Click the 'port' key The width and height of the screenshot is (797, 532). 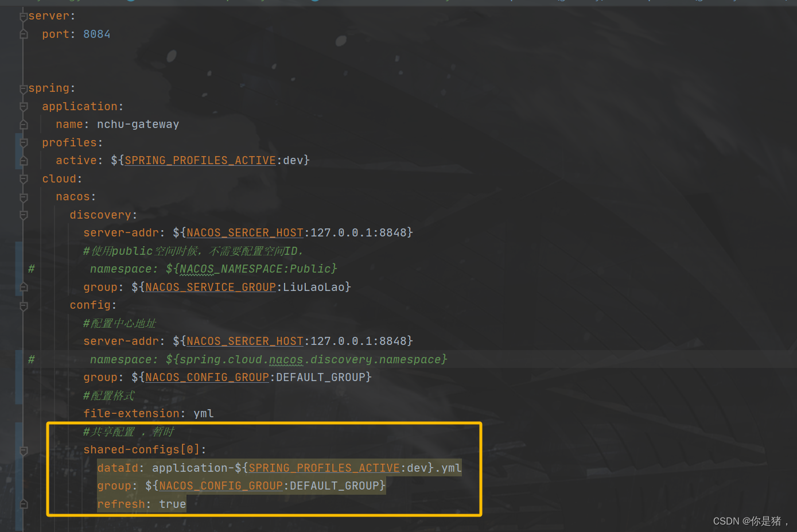[56, 34]
